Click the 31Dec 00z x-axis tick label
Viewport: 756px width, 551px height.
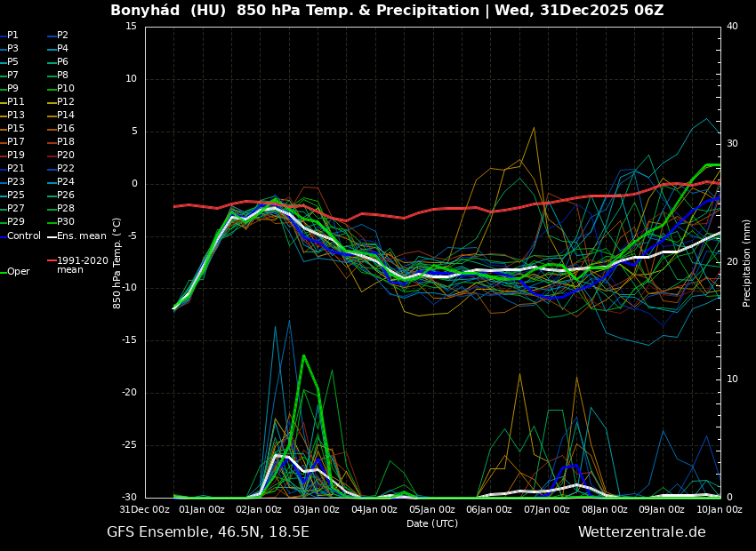pos(145,510)
